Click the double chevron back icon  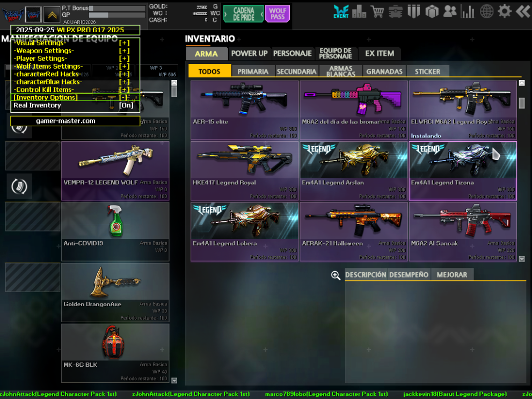tap(522, 12)
